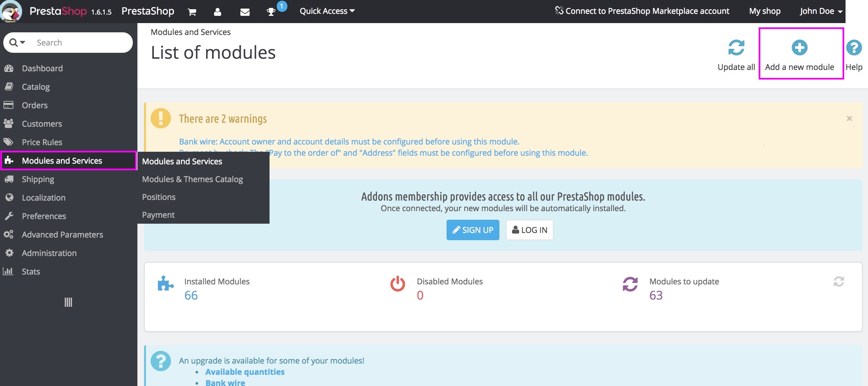Open the messages envelope icon

[x=245, y=12]
